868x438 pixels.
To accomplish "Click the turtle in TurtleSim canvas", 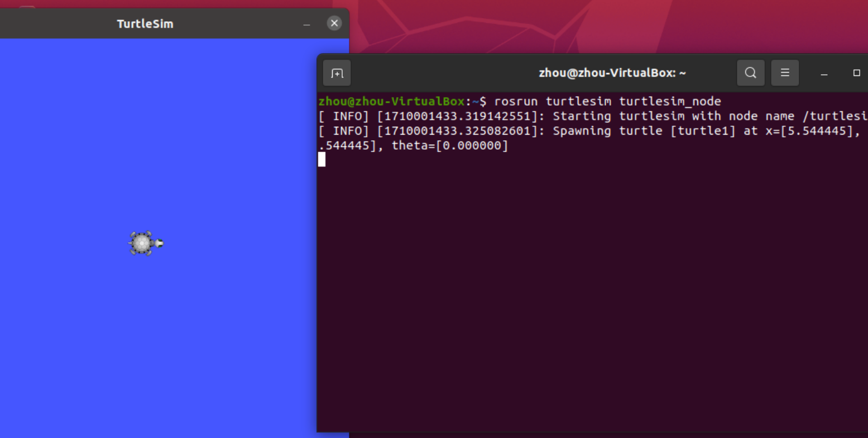I will coord(146,244).
